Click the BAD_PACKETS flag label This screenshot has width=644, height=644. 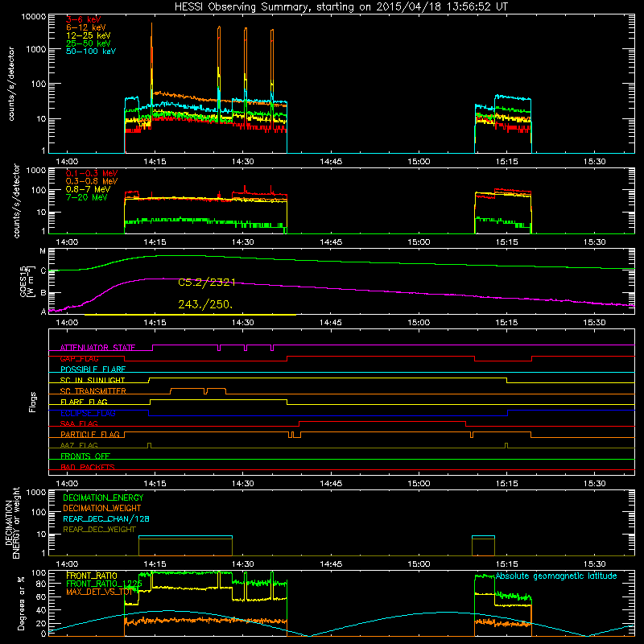(x=88, y=467)
